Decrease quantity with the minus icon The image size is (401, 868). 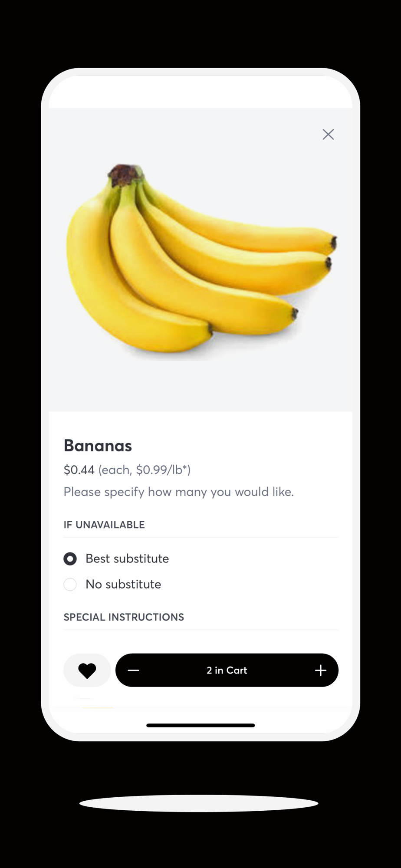(x=134, y=671)
